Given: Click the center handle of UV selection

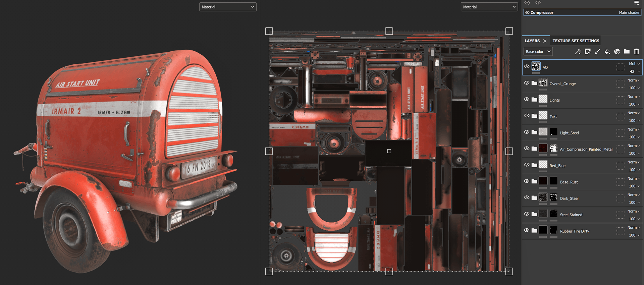Looking at the screenshot, I should [389, 151].
